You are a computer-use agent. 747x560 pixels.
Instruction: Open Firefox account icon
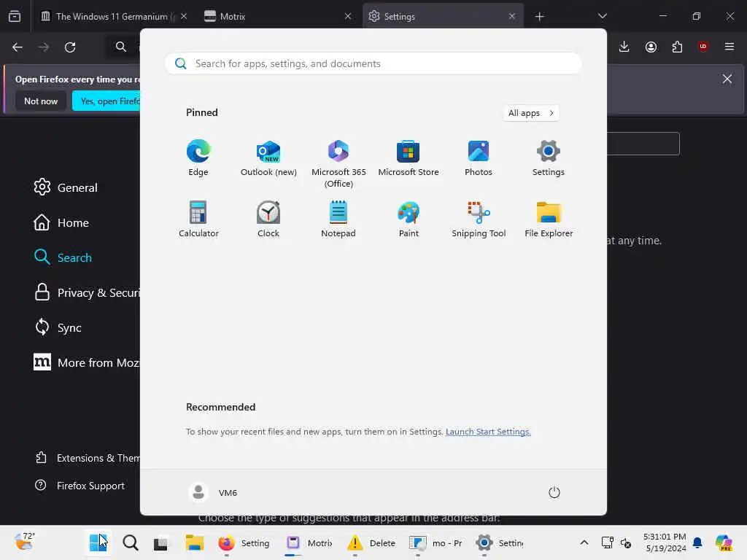(x=651, y=47)
